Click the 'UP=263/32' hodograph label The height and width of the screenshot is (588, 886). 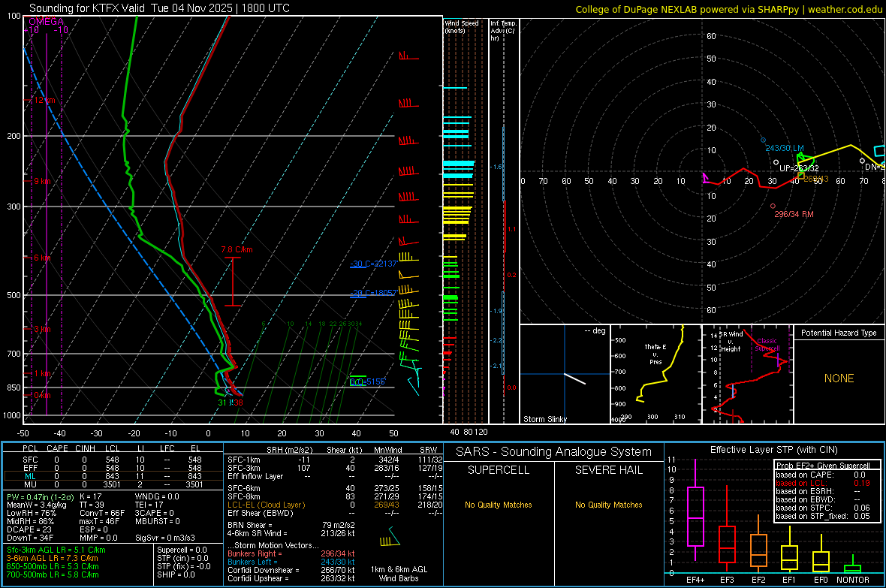pos(799,168)
